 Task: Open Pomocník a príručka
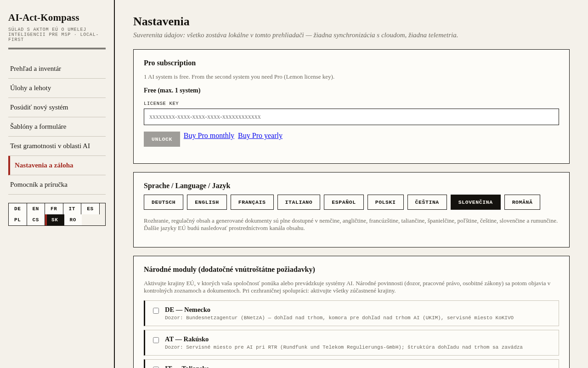pos(57,184)
